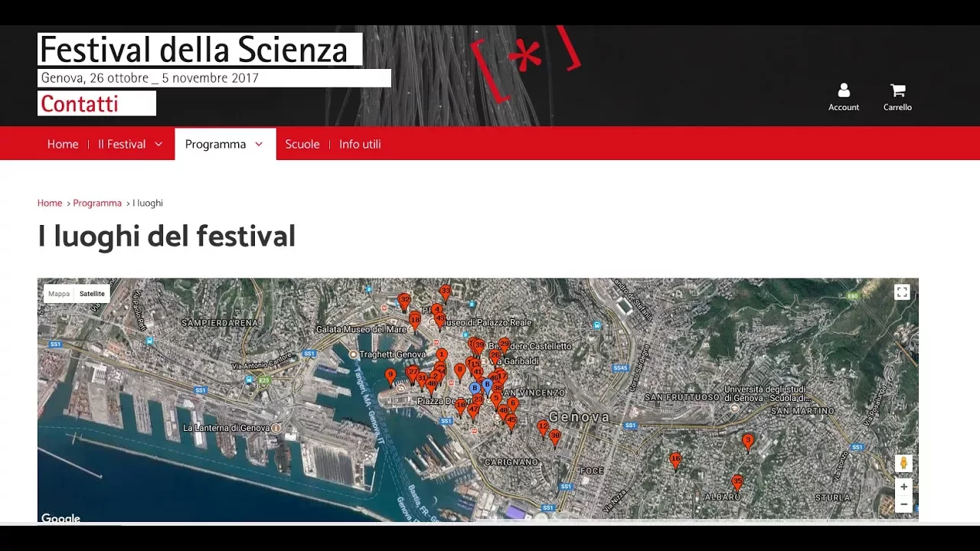Click the CARIGNANO district label

(511, 462)
